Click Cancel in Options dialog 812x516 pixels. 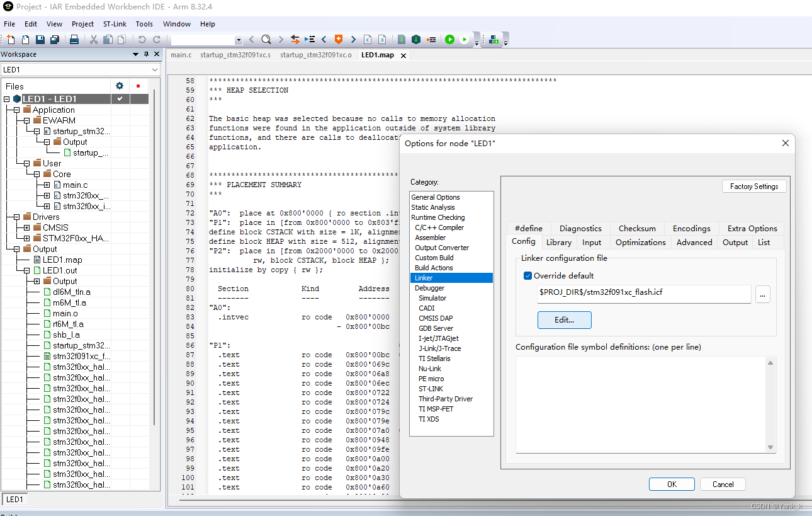(x=723, y=484)
